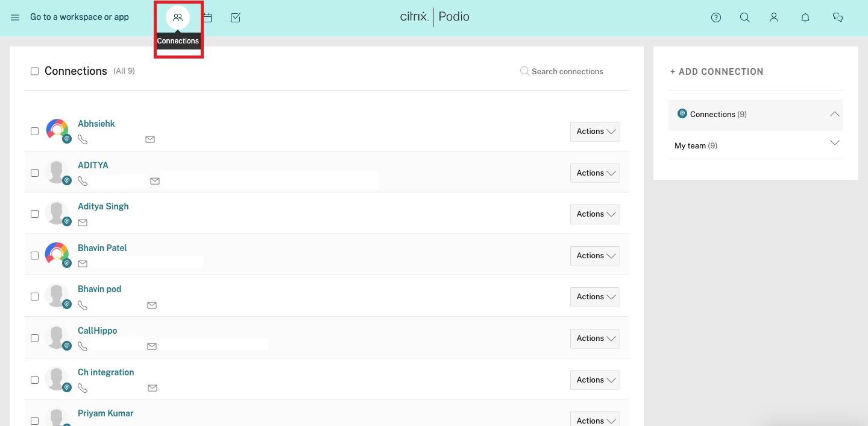Check the ADITYA row checkbox
The image size is (868, 426).
[x=34, y=173]
